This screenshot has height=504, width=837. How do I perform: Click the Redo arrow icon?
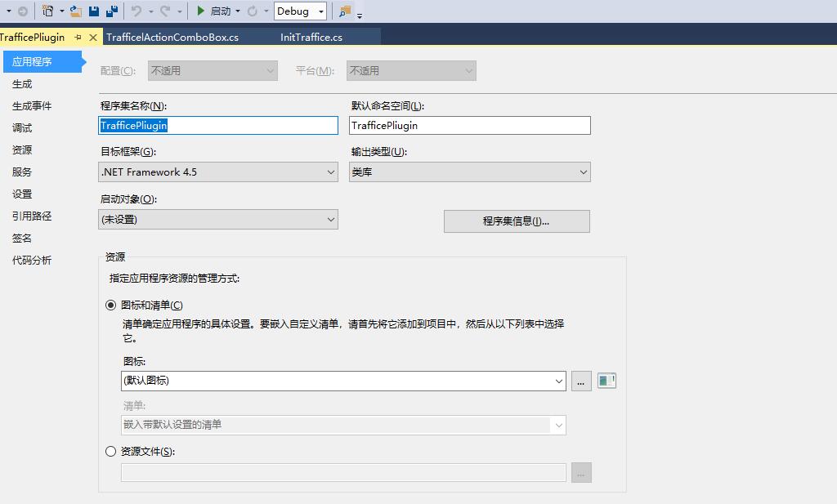pyautogui.click(x=165, y=11)
